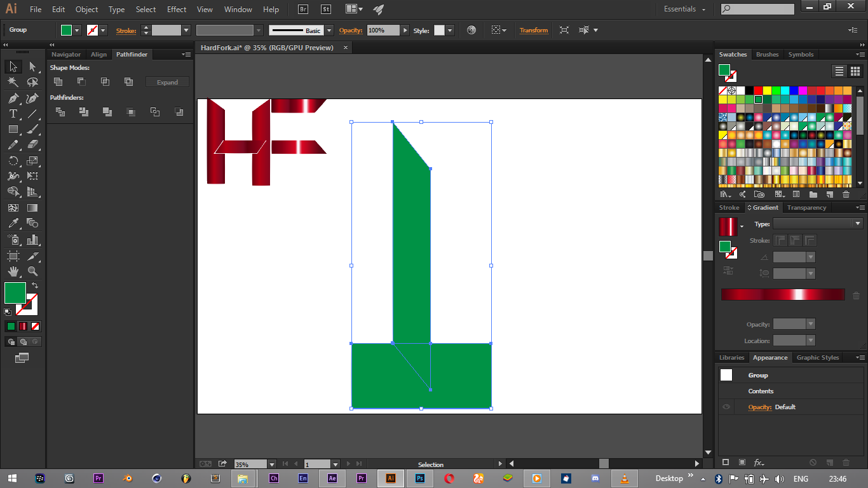
Task: Select the Pen tool
Action: click(x=13, y=98)
